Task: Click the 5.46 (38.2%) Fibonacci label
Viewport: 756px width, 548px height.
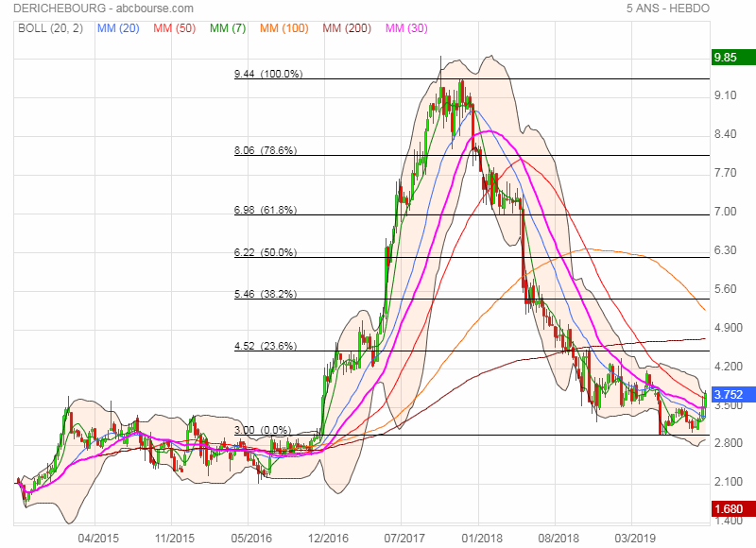Action: [x=266, y=294]
